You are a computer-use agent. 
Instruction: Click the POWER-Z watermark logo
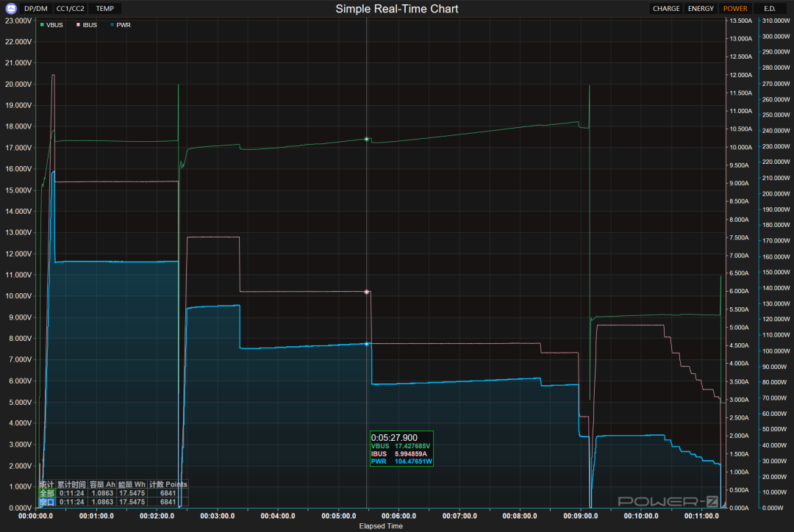coord(667,501)
